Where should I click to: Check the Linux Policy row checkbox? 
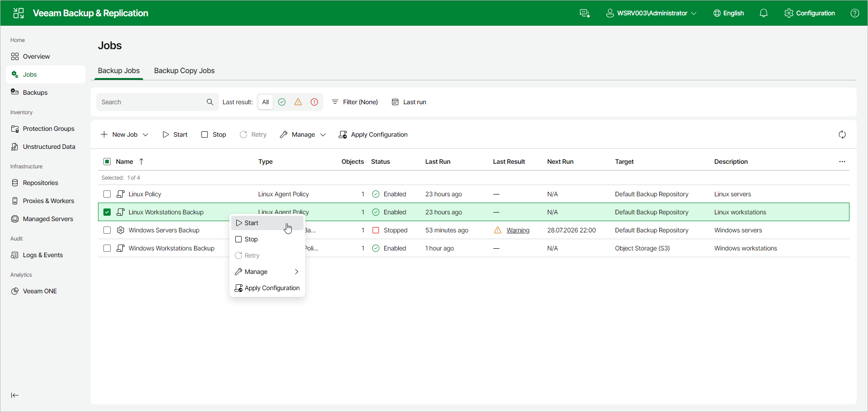coord(107,194)
